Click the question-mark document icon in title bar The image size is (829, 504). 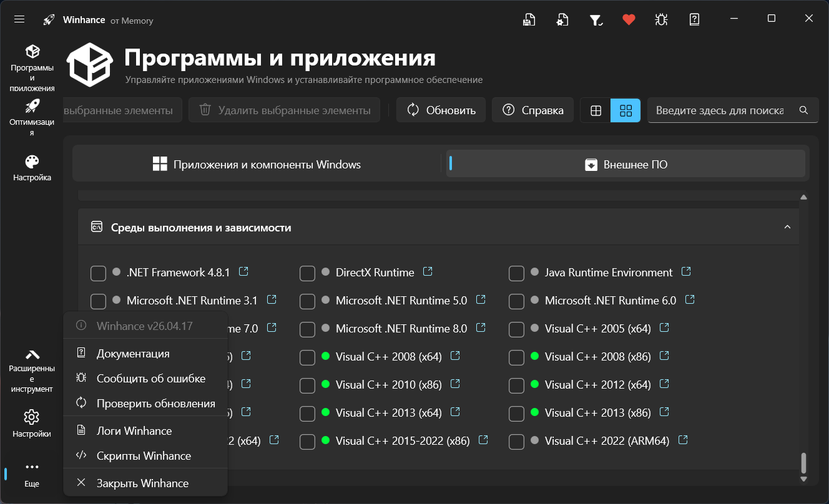(x=694, y=19)
